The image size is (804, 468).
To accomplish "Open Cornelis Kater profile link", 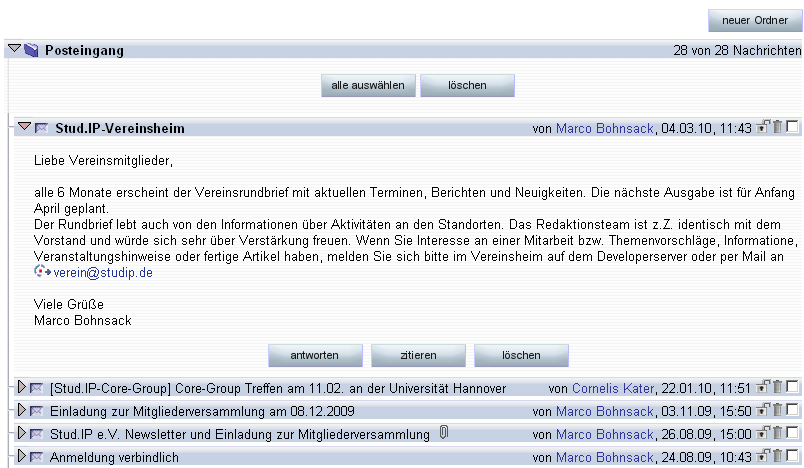I will [613, 389].
